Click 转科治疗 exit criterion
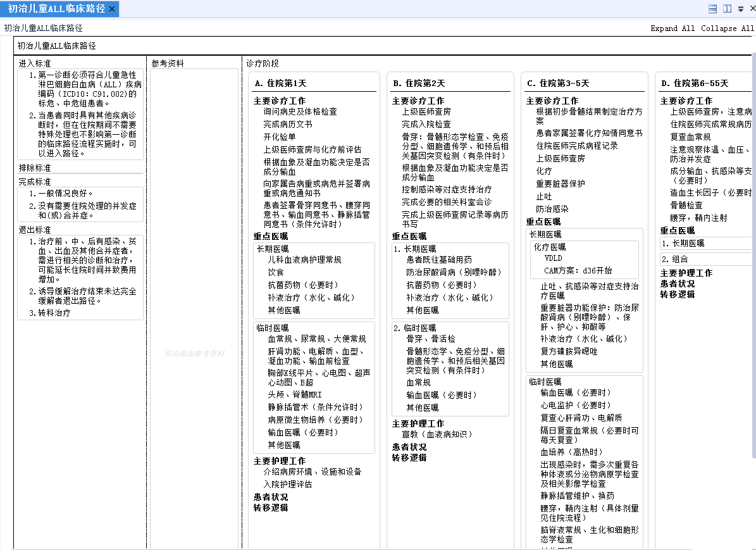Image resolution: width=756 pixels, height=550 pixels. point(54,313)
